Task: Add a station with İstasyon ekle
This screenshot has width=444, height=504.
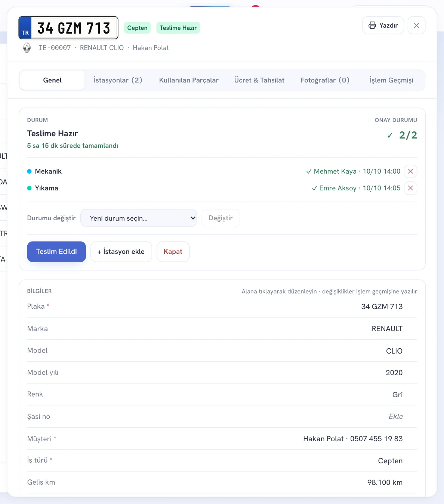Action: (x=121, y=252)
